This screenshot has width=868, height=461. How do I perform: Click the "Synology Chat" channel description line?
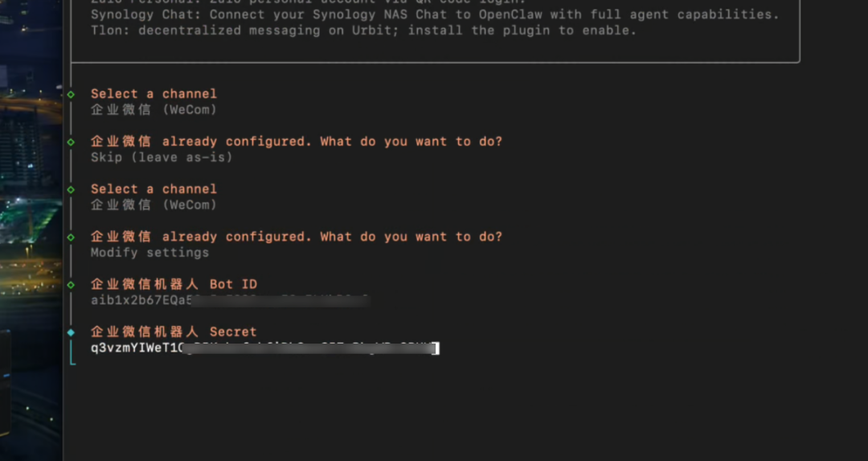pos(434,14)
